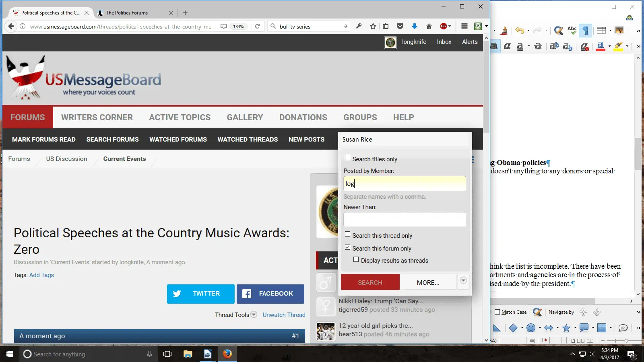Click the Unwatch Thread link
The height and width of the screenshot is (362, 644).
point(284,315)
